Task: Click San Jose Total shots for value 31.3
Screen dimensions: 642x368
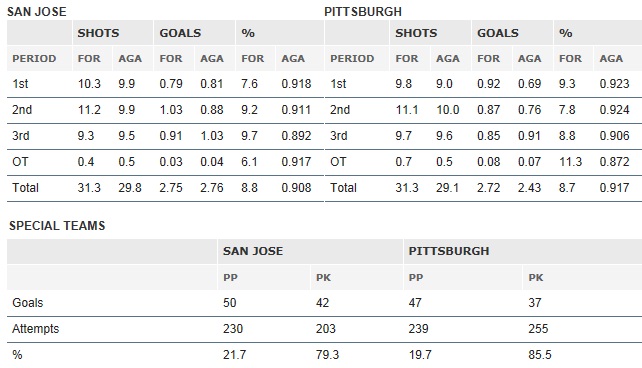Action: pyautogui.click(x=89, y=188)
